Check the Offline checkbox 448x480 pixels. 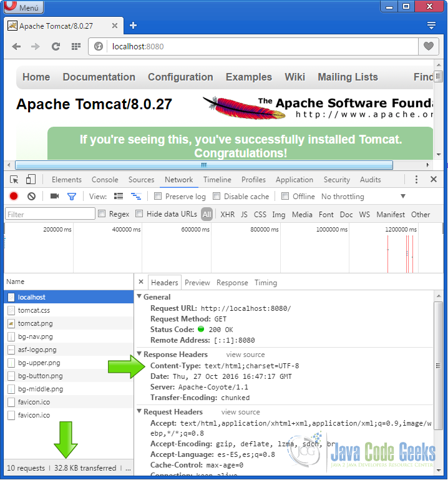point(285,196)
